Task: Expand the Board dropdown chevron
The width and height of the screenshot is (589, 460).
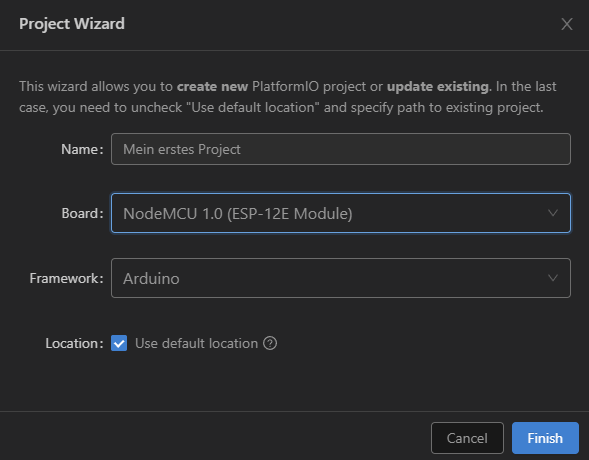Action: 553,213
